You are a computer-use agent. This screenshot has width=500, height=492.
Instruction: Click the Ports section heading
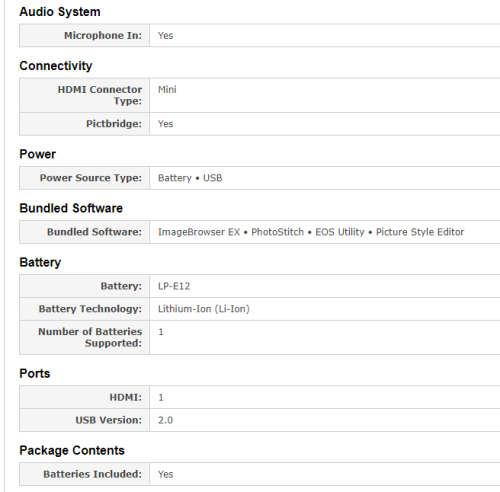(35, 373)
